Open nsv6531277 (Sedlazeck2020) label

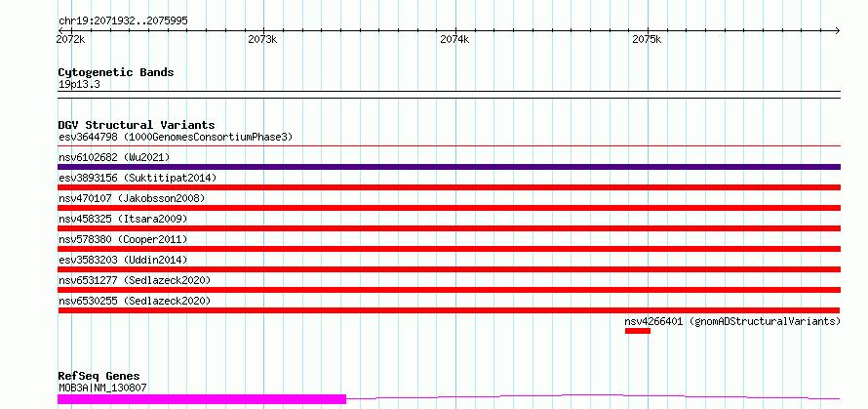pos(135,280)
